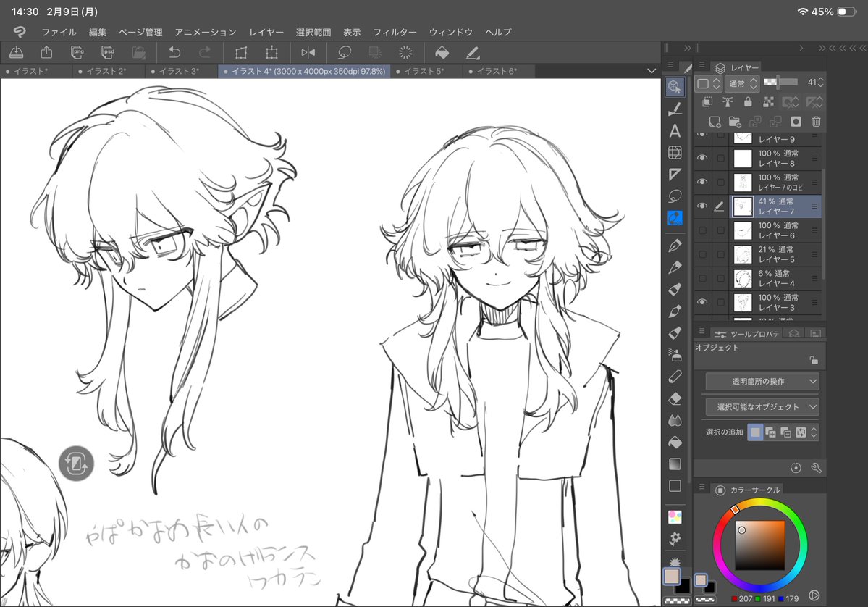Image resolution: width=868 pixels, height=607 pixels.
Task: Tap the floating canvas rotate/flip button
Action: [x=77, y=464]
